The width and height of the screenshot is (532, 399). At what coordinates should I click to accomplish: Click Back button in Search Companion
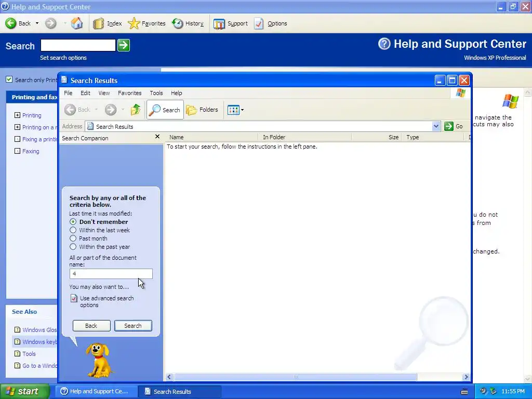point(91,326)
